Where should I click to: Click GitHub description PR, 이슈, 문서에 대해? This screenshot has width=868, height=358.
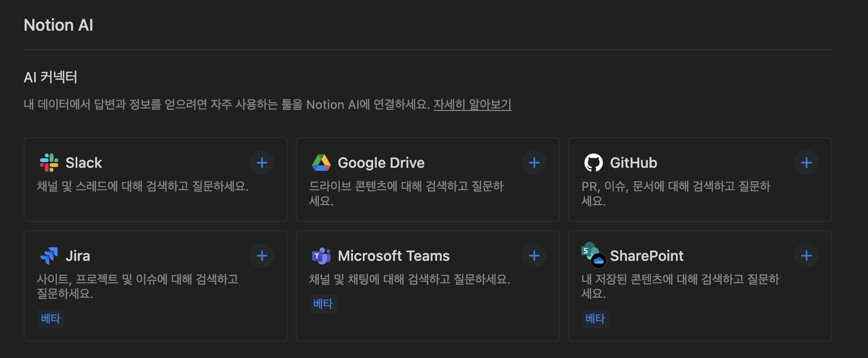point(676,193)
